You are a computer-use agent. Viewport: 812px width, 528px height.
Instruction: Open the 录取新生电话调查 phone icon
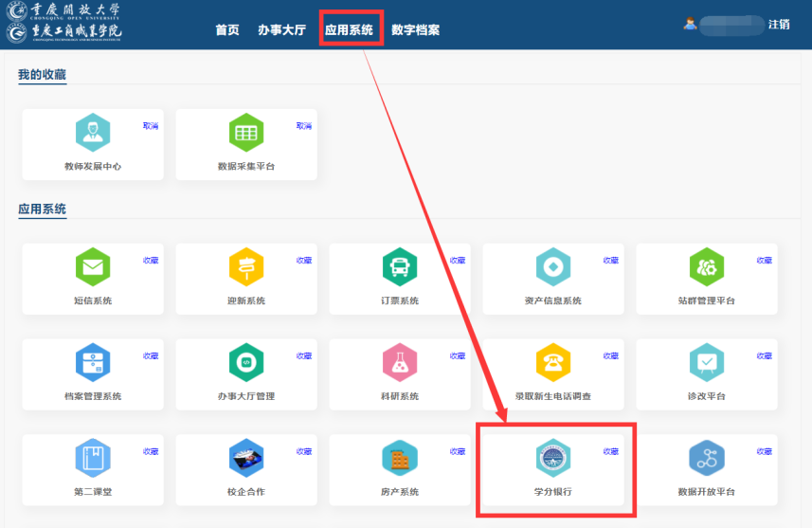pyautogui.click(x=553, y=363)
